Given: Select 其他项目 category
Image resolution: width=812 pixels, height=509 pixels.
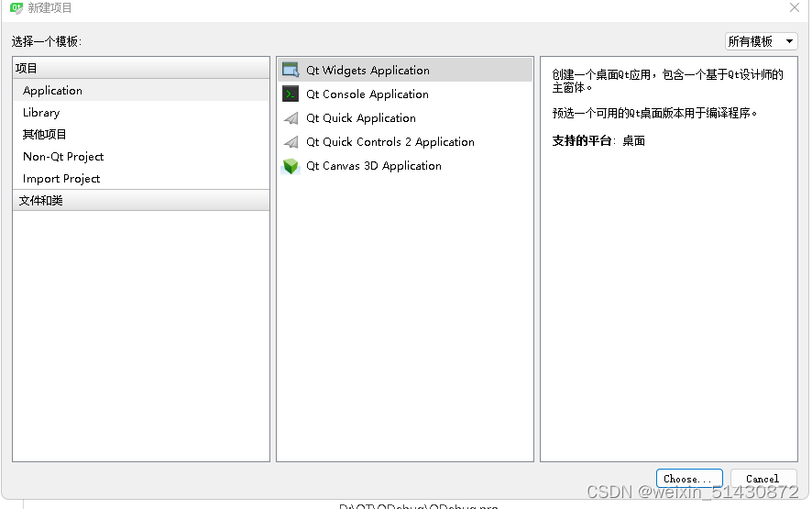Looking at the screenshot, I should 141,134.
